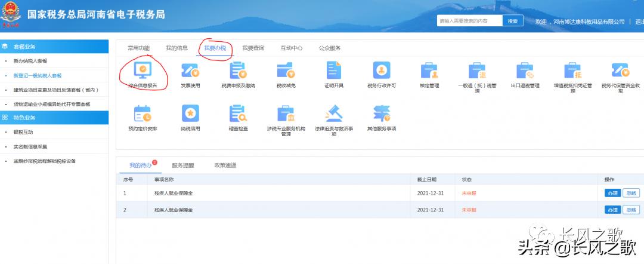The image size is (644, 264).
Task: Click date 2021-12-31 in row 1
Action: 431,193
